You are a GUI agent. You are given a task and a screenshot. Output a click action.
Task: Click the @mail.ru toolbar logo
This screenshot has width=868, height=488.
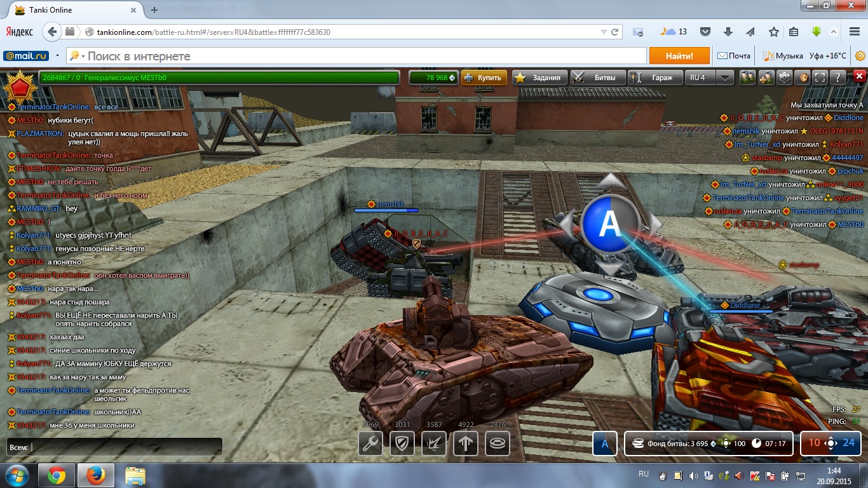pos(27,56)
